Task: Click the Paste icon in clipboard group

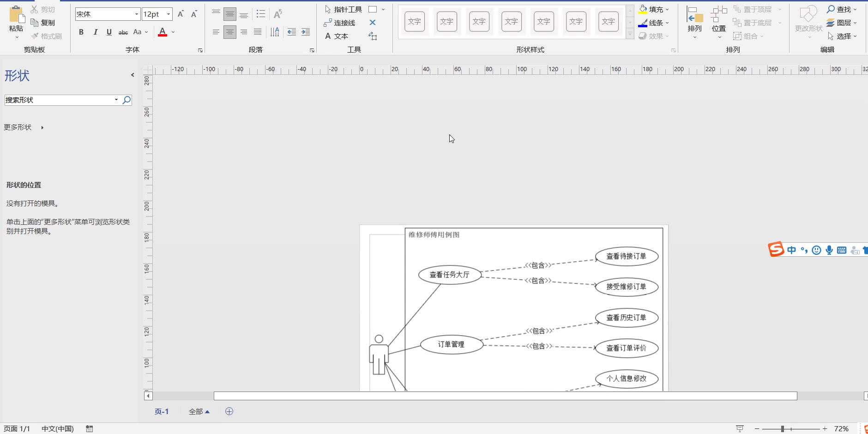Action: click(16, 15)
